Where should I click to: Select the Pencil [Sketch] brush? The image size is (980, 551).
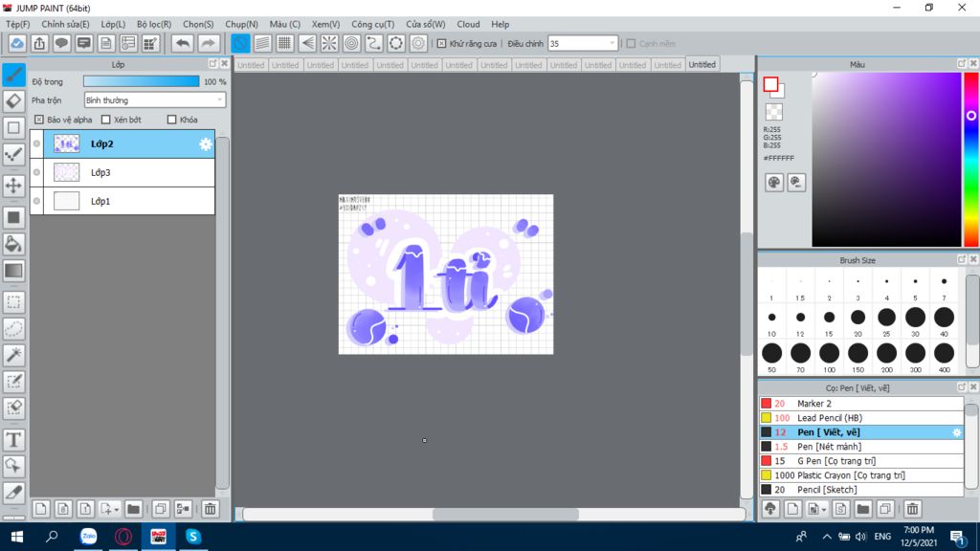coord(861,490)
